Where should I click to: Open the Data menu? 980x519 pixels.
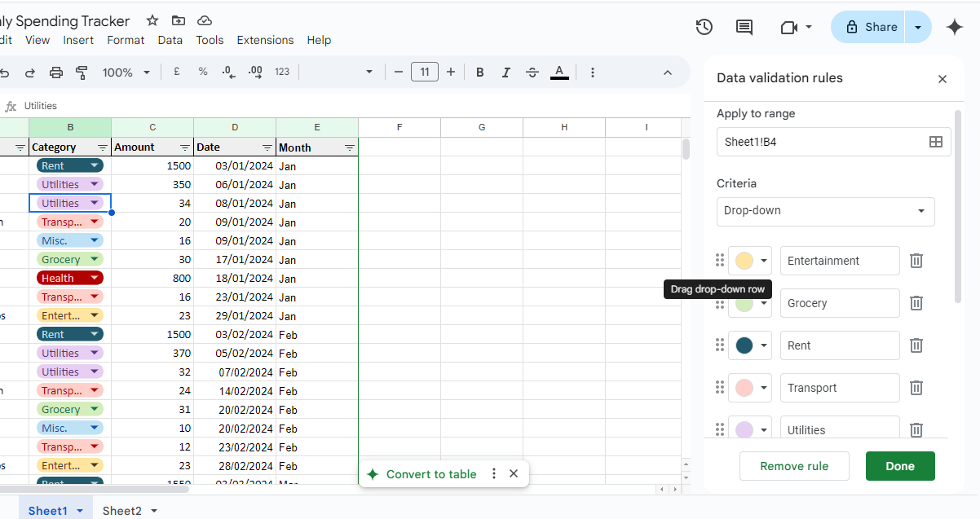[170, 40]
